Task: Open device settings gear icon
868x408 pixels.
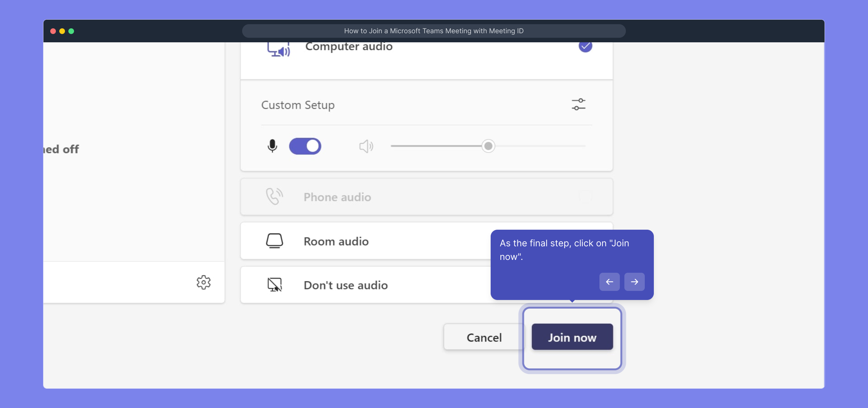Action: [204, 282]
